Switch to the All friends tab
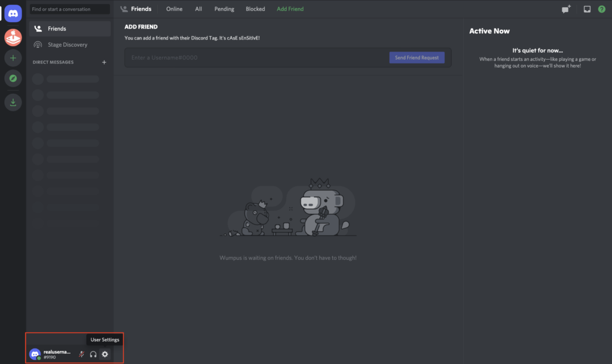The image size is (612, 364). coord(198,9)
